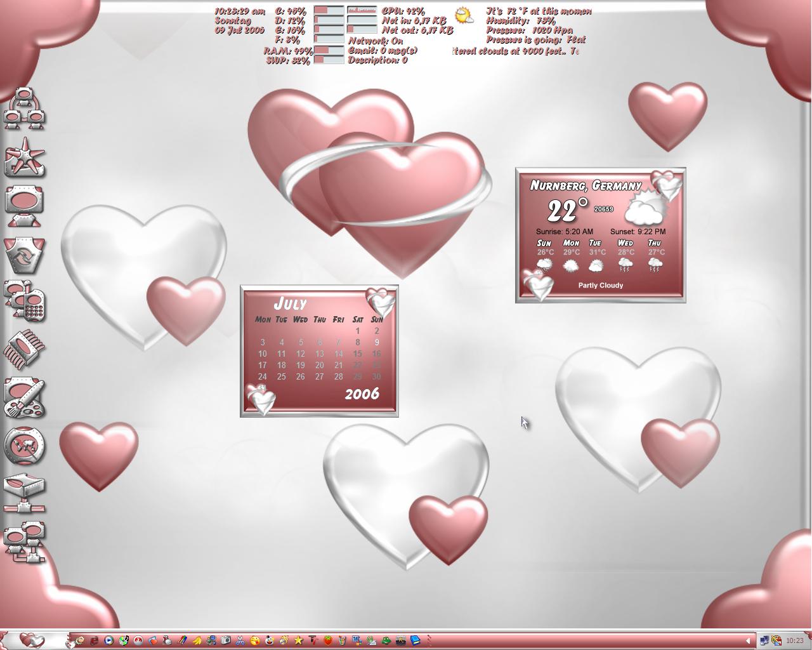Open the hearts Start button

[32, 640]
